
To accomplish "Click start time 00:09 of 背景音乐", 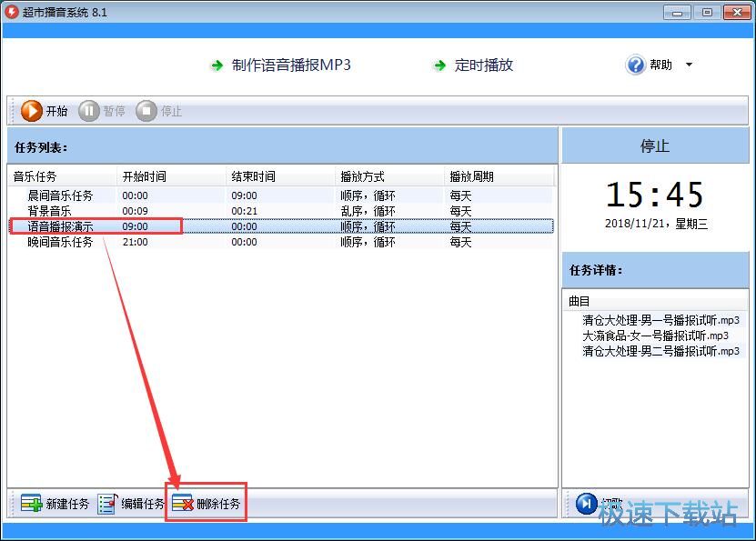I will (135, 211).
